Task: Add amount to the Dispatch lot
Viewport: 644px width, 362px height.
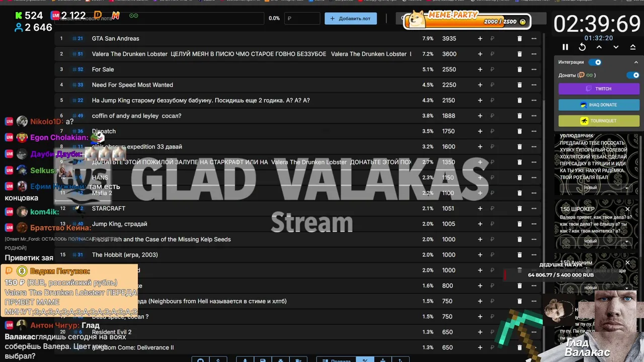Action: pos(480,131)
